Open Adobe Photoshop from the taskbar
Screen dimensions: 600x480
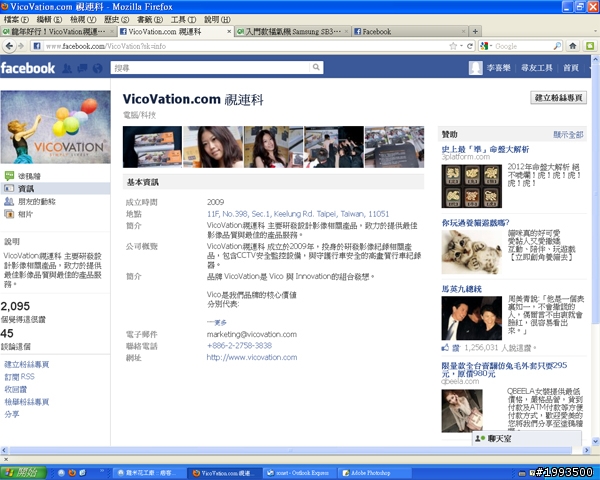tap(374, 473)
